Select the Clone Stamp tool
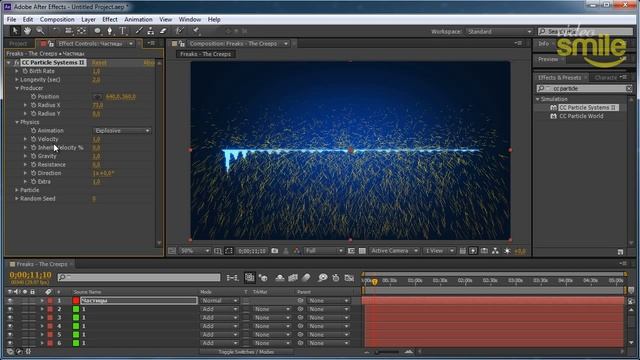 (151, 31)
